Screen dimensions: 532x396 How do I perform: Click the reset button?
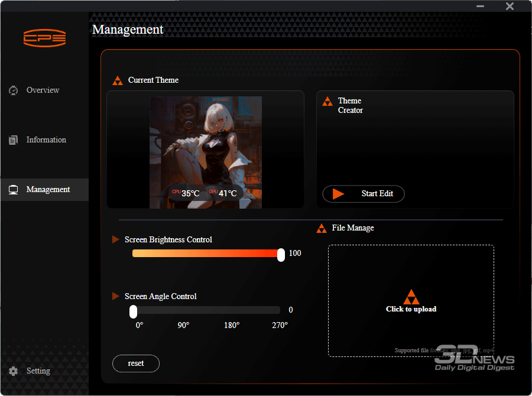click(x=136, y=363)
